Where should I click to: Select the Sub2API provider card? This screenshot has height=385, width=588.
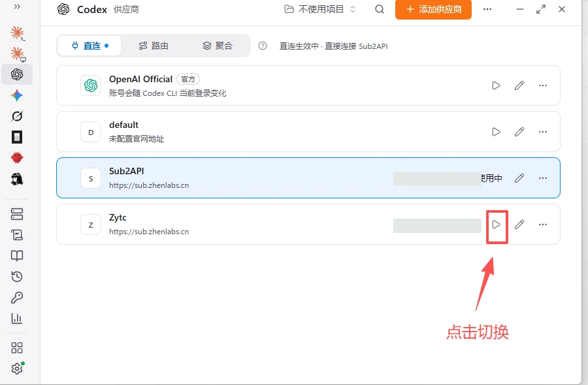click(308, 178)
